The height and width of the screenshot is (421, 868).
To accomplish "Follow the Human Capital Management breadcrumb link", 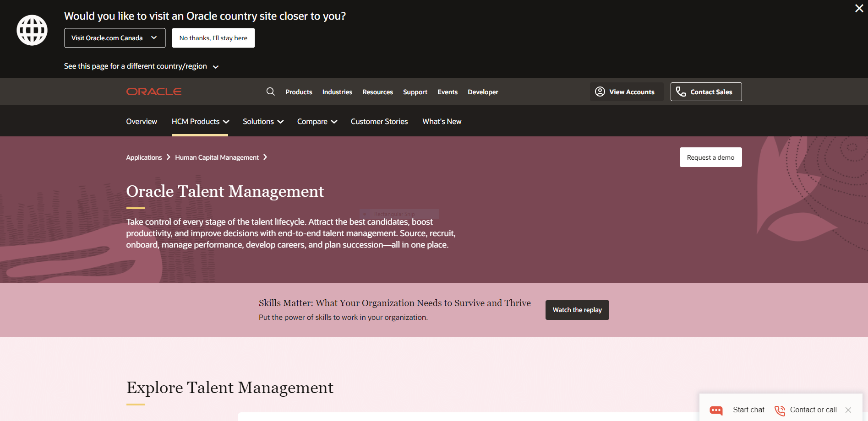I will [x=217, y=157].
